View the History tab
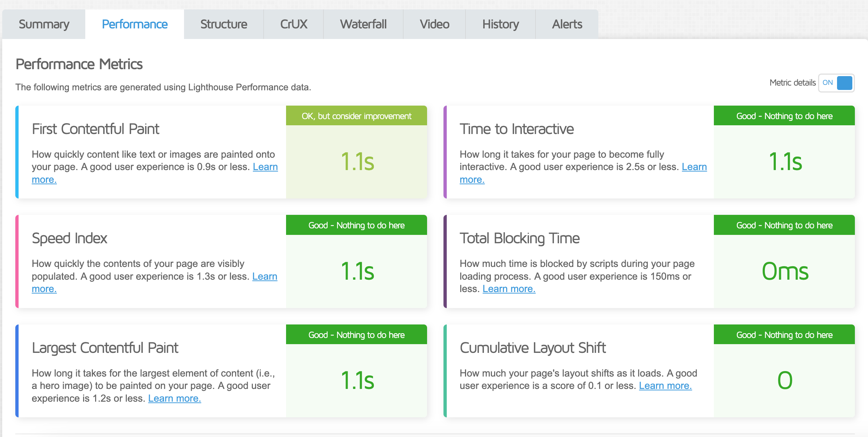The width and height of the screenshot is (868, 437). tap(500, 24)
